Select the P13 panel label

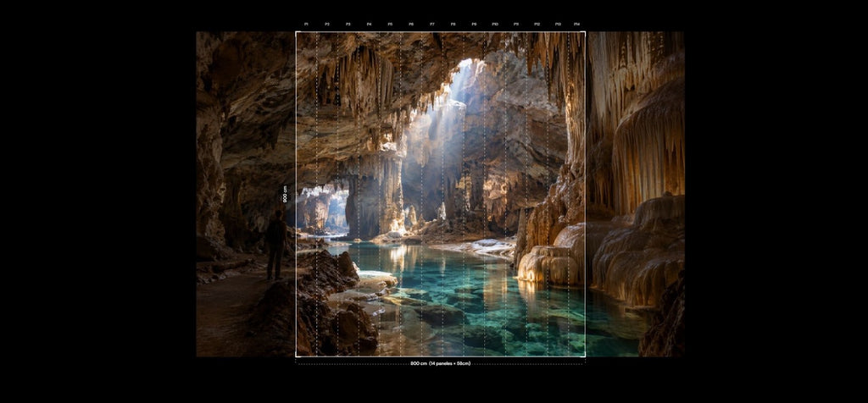click(558, 25)
